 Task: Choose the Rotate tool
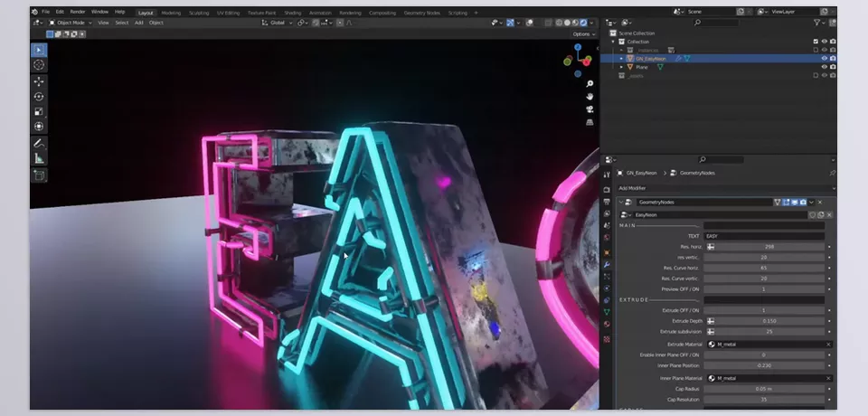(x=39, y=97)
